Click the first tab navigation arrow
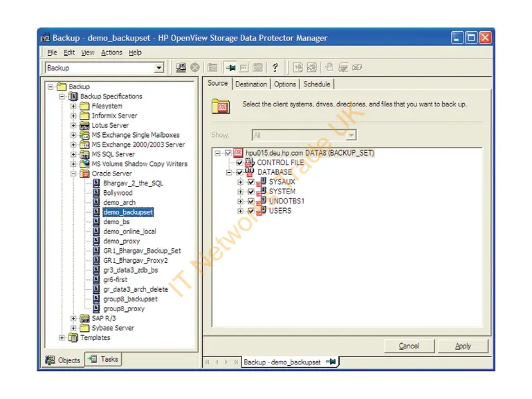Viewport: 532px width, 399px height. [x=207, y=362]
